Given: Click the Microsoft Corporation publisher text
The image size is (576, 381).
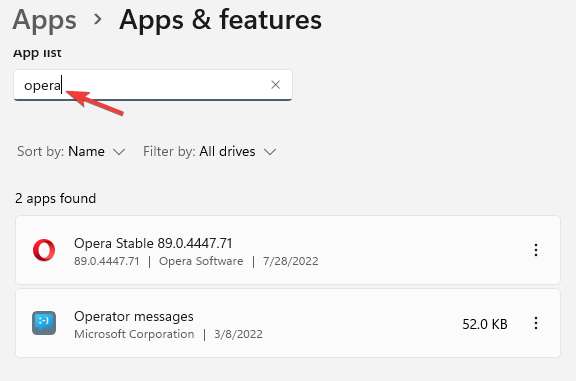Looking at the screenshot, I should (x=134, y=334).
